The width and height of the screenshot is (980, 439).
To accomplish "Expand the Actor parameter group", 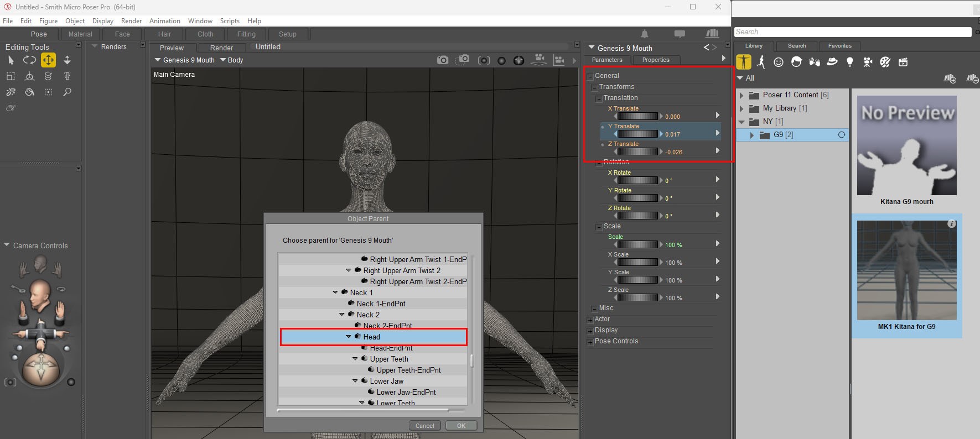I will pyautogui.click(x=590, y=320).
